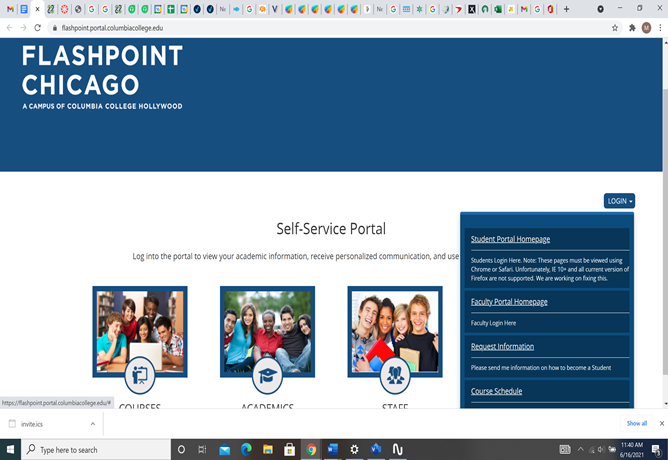
Task: Bookmark this page with the star icon
Action: [x=615, y=28]
